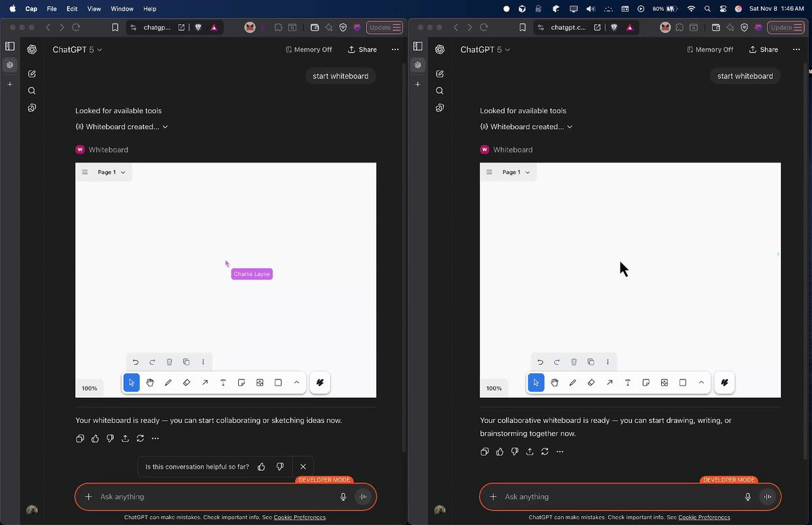Open the Window menu in menu bar
The width and height of the screenshot is (812, 525).
(x=122, y=9)
